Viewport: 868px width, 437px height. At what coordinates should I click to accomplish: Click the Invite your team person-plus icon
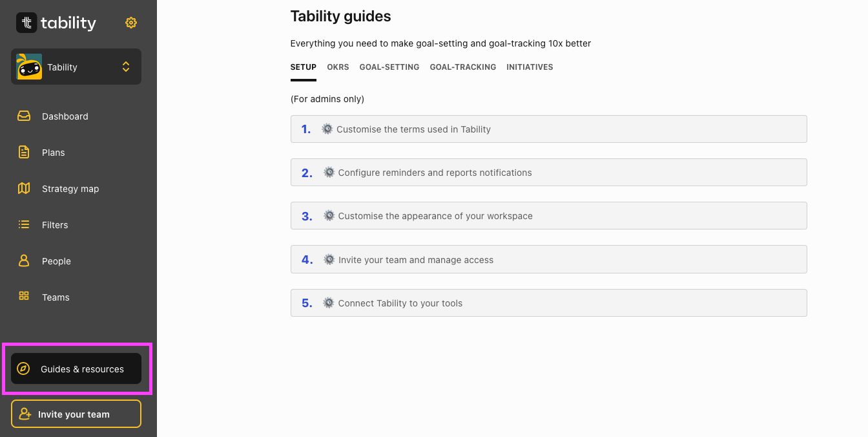[x=25, y=414]
